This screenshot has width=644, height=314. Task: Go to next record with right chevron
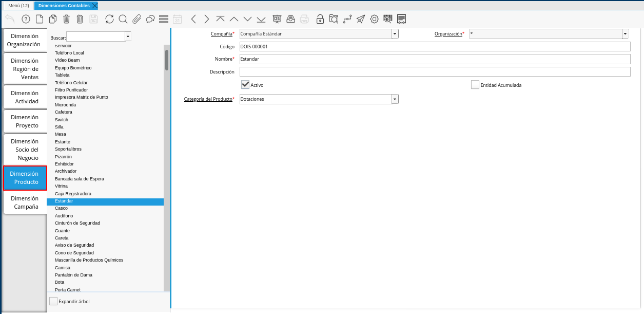tap(207, 19)
